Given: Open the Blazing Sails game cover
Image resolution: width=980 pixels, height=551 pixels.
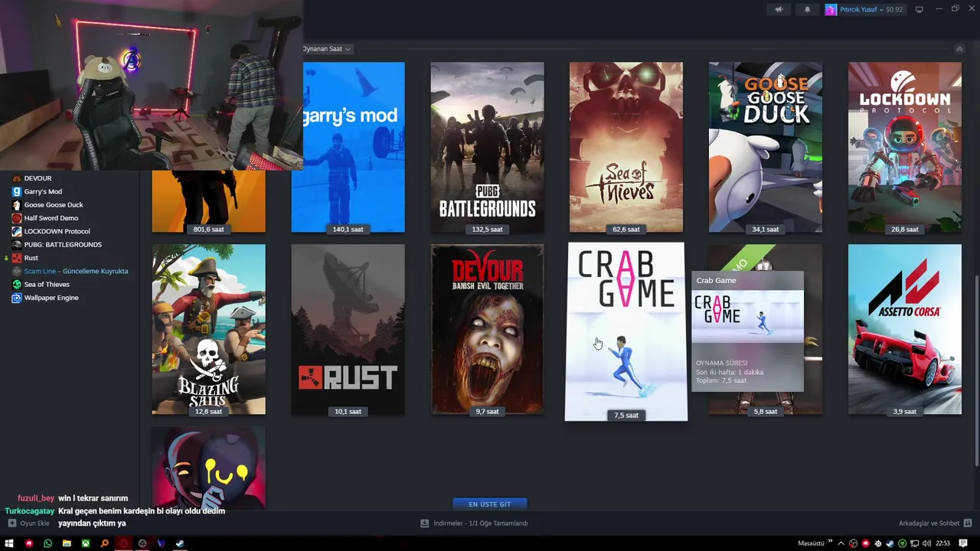Looking at the screenshot, I should pos(209,329).
